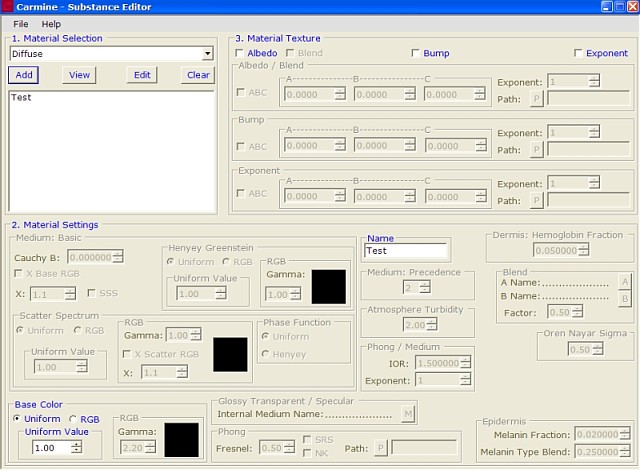Enable the Bump texture checkbox
Viewport: 640px width, 470px height.
pos(415,53)
